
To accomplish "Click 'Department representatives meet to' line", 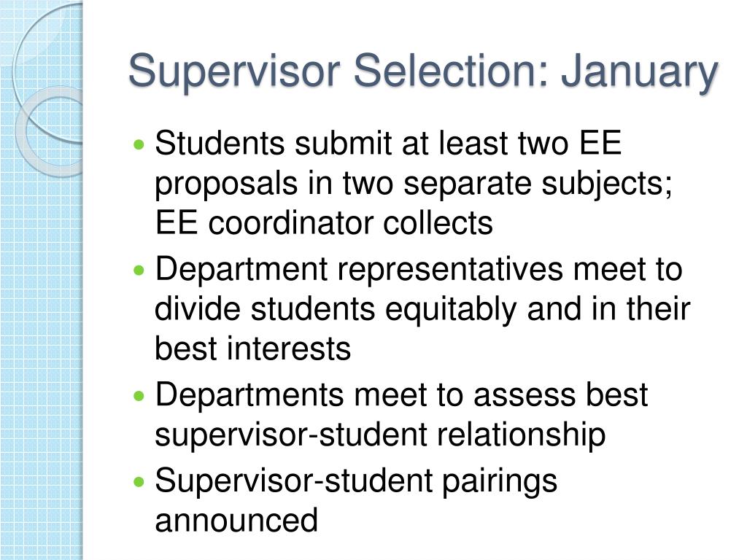I will point(419,270).
